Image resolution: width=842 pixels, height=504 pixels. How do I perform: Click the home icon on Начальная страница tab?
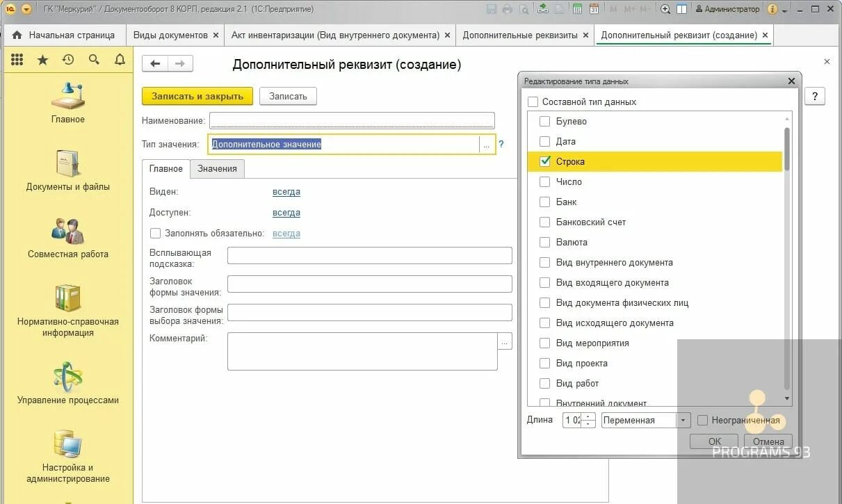(17, 35)
